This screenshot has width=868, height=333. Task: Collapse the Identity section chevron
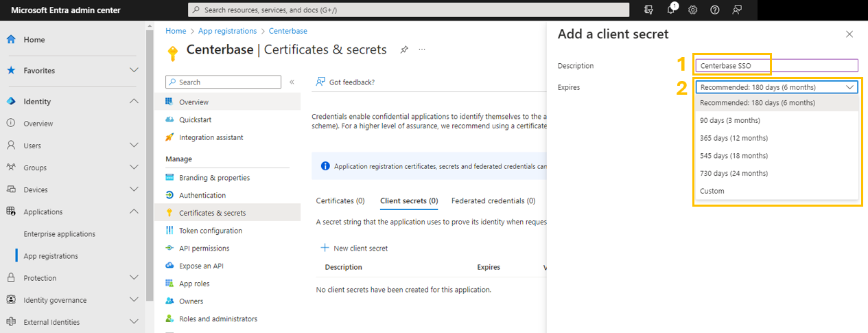(x=134, y=101)
